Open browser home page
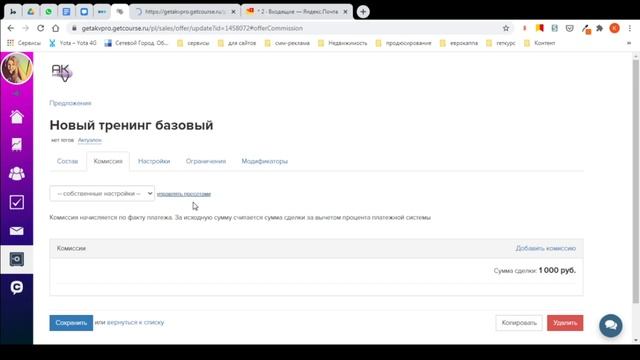The width and height of the screenshot is (640, 360). 56,28
